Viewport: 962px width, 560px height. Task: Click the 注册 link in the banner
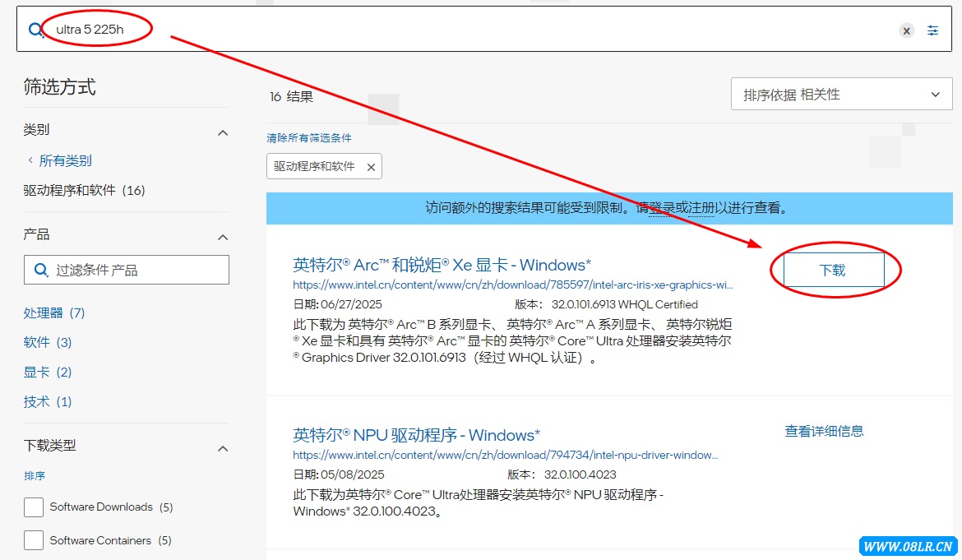[x=701, y=209]
